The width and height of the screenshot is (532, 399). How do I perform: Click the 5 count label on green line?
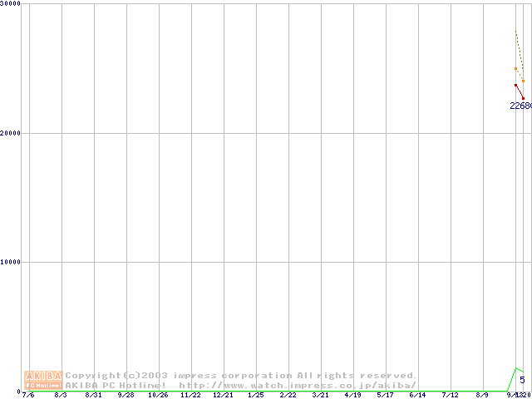pos(522,380)
